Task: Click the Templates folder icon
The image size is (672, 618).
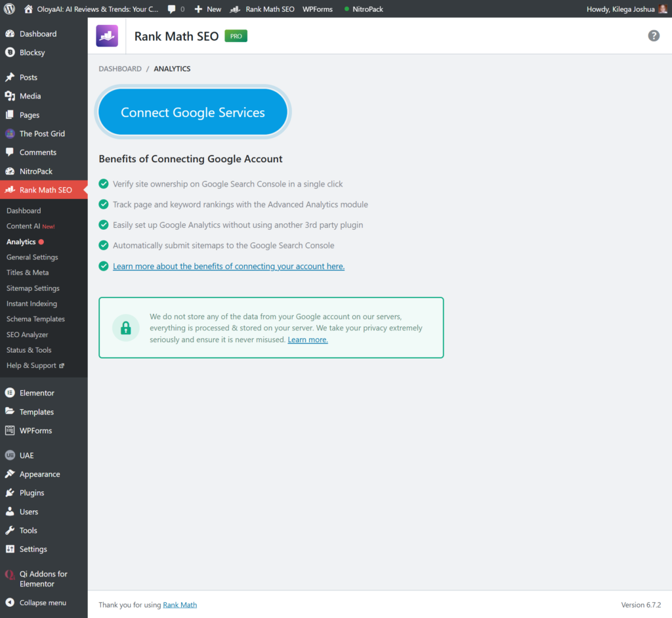Action: click(x=10, y=412)
